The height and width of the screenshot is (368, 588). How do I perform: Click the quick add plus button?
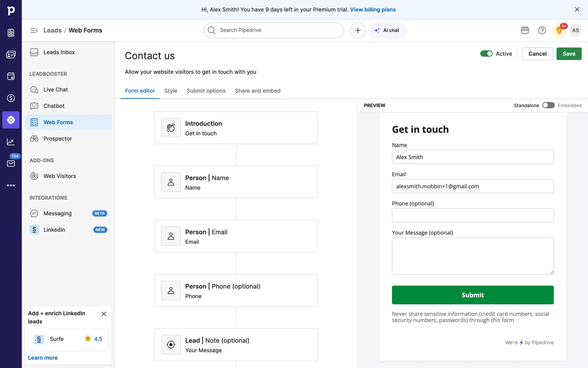click(358, 30)
